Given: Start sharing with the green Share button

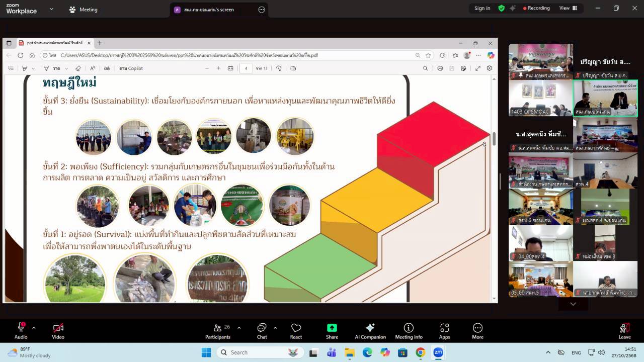Looking at the screenshot, I should [332, 330].
